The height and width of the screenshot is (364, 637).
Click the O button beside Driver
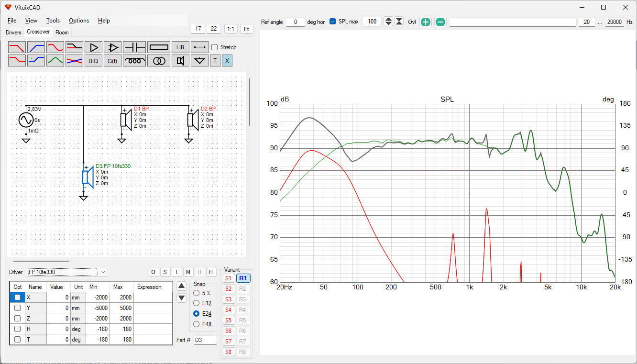[154, 272]
